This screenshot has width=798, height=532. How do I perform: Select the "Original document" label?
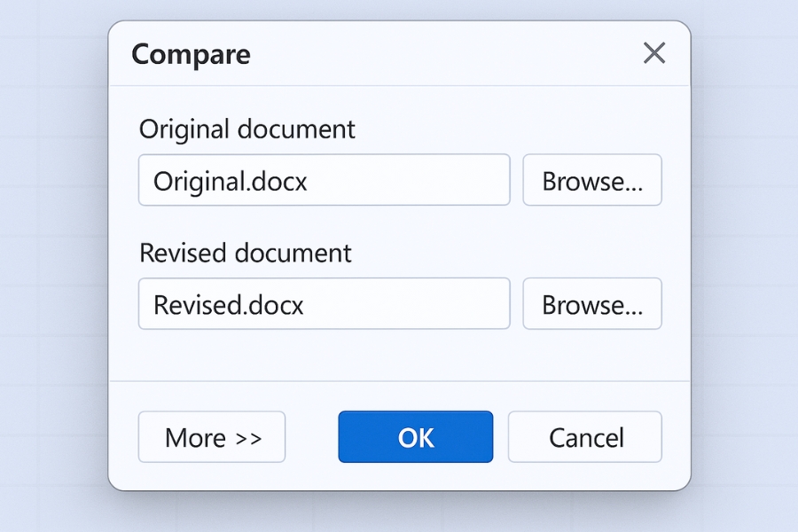(x=247, y=129)
